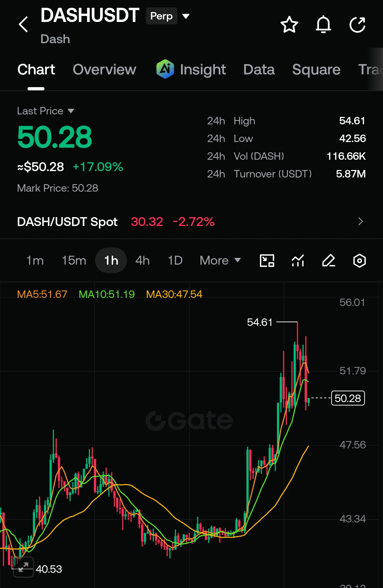
Task: Expand chart to fullscreen icon
Action: pos(23,567)
